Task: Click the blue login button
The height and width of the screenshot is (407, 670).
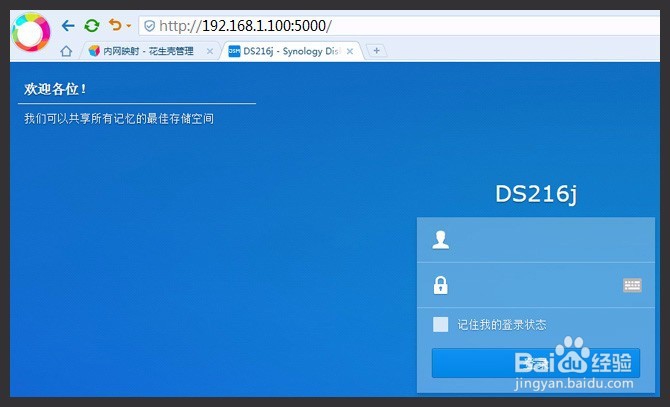Action: pyautogui.click(x=536, y=363)
